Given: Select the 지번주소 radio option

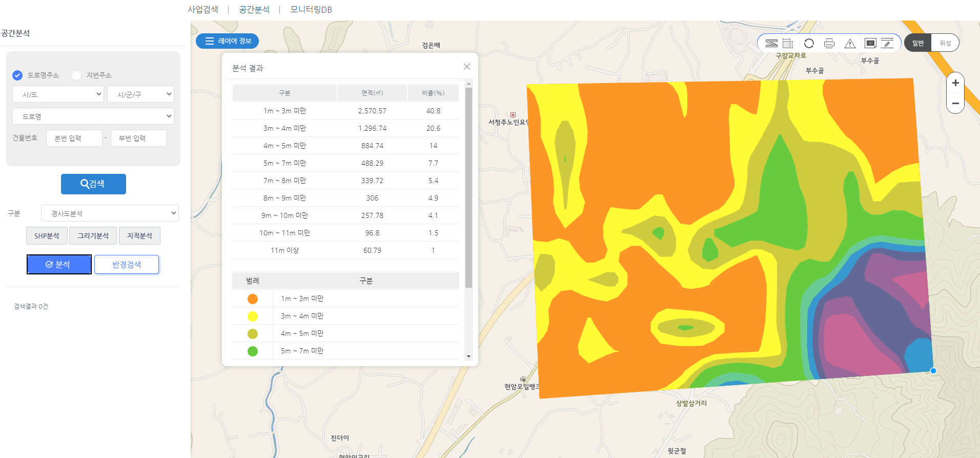Looking at the screenshot, I should point(76,75).
